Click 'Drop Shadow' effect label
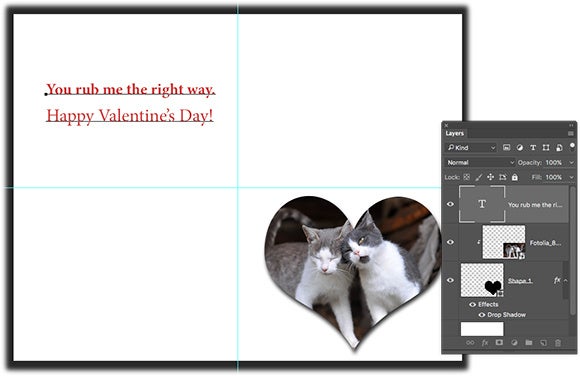Viewport: 580px width, 376px height. [506, 315]
